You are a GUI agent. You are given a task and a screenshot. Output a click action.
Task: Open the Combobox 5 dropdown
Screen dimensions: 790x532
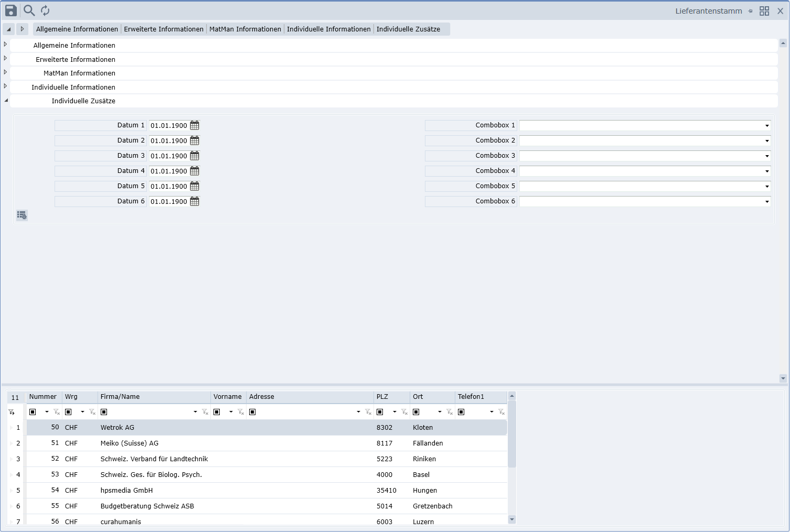tap(766, 187)
